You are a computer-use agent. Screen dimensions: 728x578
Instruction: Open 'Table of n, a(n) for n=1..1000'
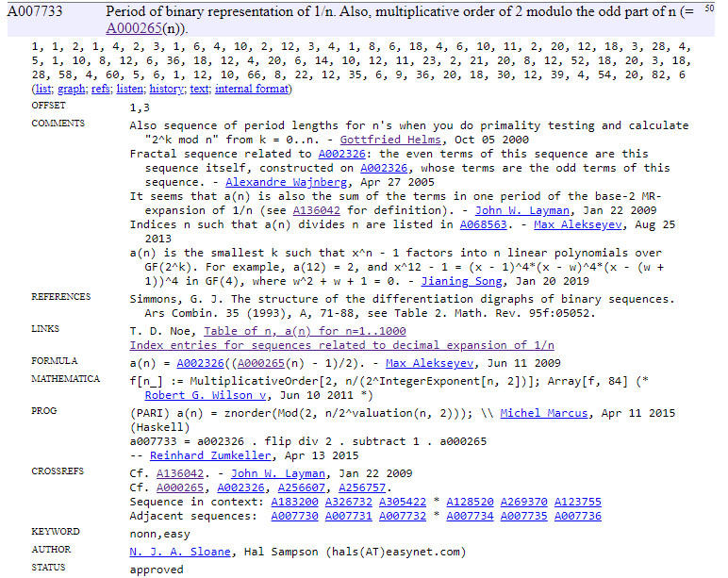pos(305,331)
